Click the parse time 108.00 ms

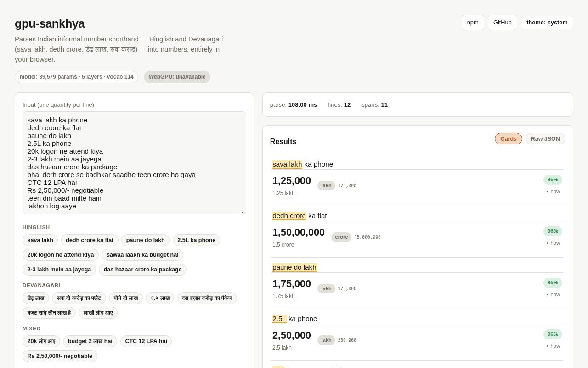303,105
